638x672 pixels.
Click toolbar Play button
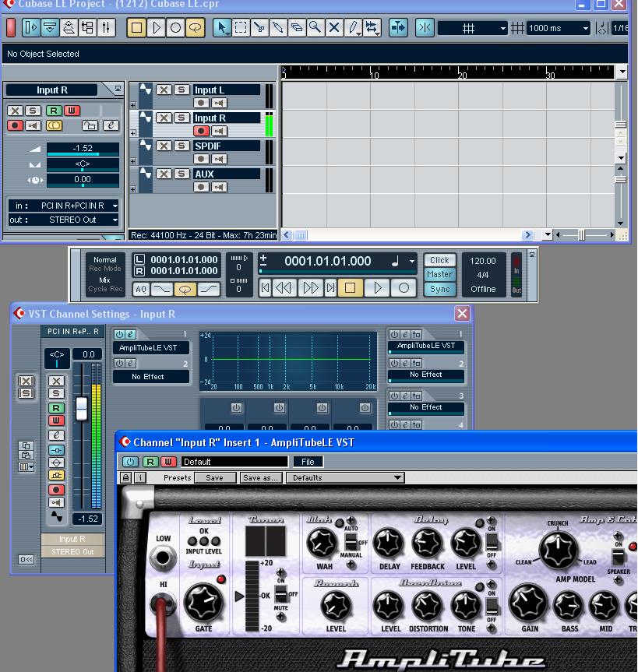click(x=156, y=28)
